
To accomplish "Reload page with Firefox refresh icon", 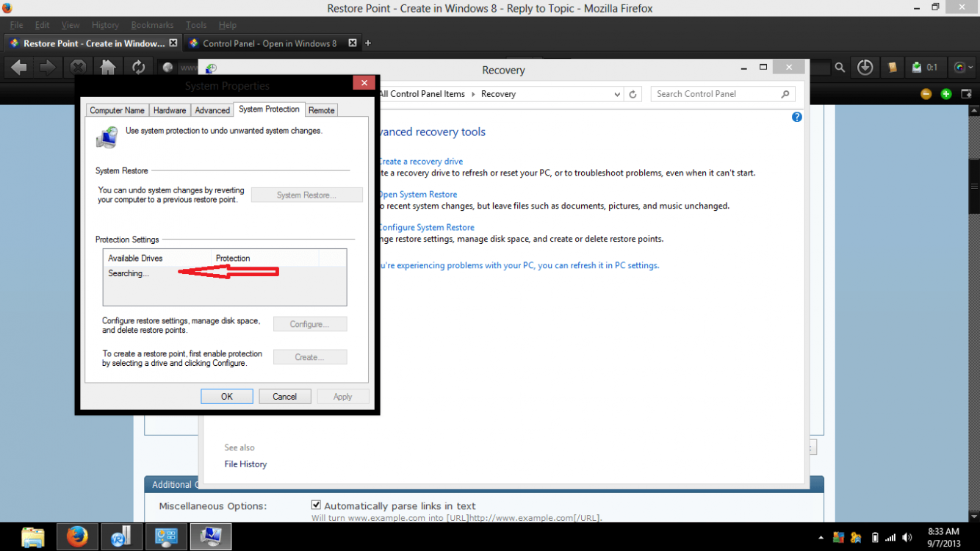I will 138,67.
